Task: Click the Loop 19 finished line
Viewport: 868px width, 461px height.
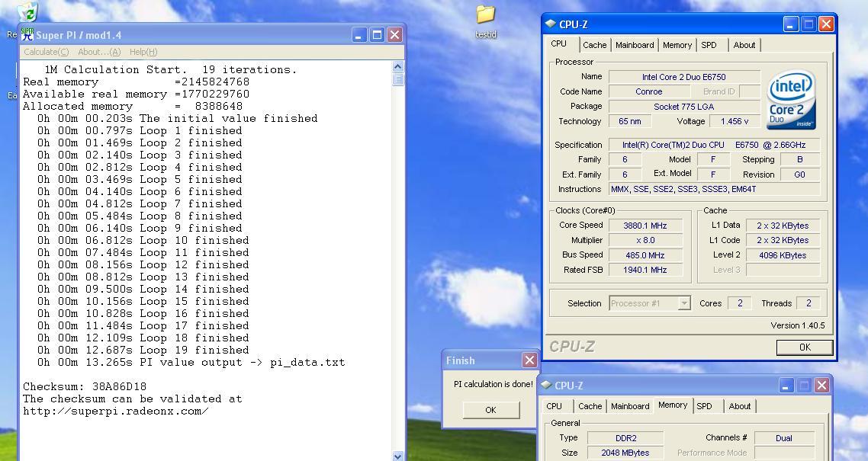Action: coord(143,350)
